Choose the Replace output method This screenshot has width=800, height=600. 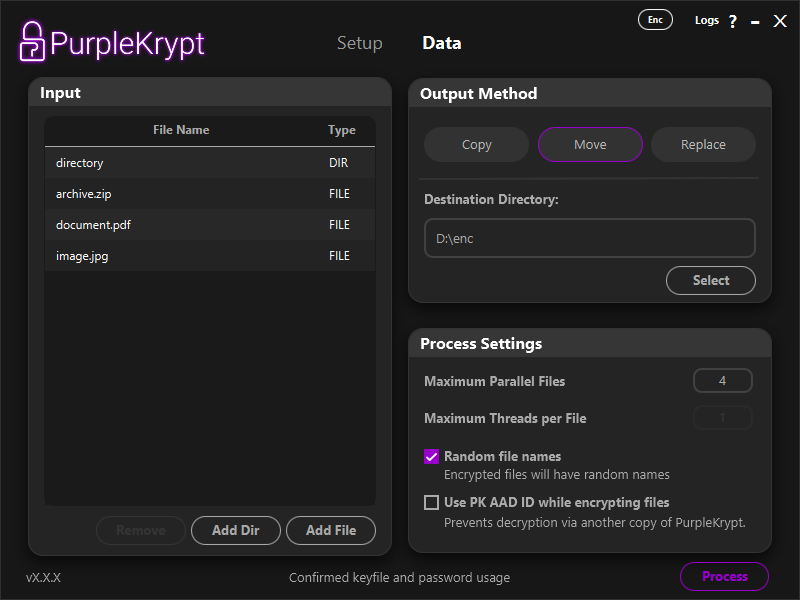tap(703, 145)
